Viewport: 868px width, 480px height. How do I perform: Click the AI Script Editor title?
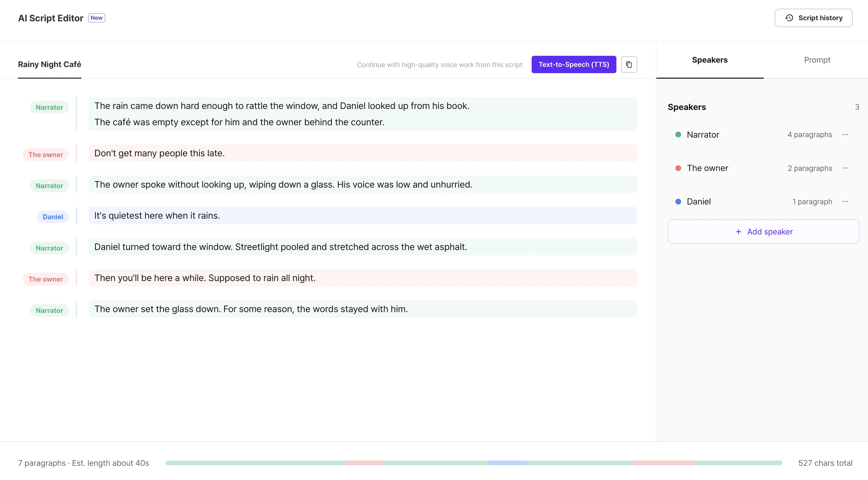pos(51,18)
